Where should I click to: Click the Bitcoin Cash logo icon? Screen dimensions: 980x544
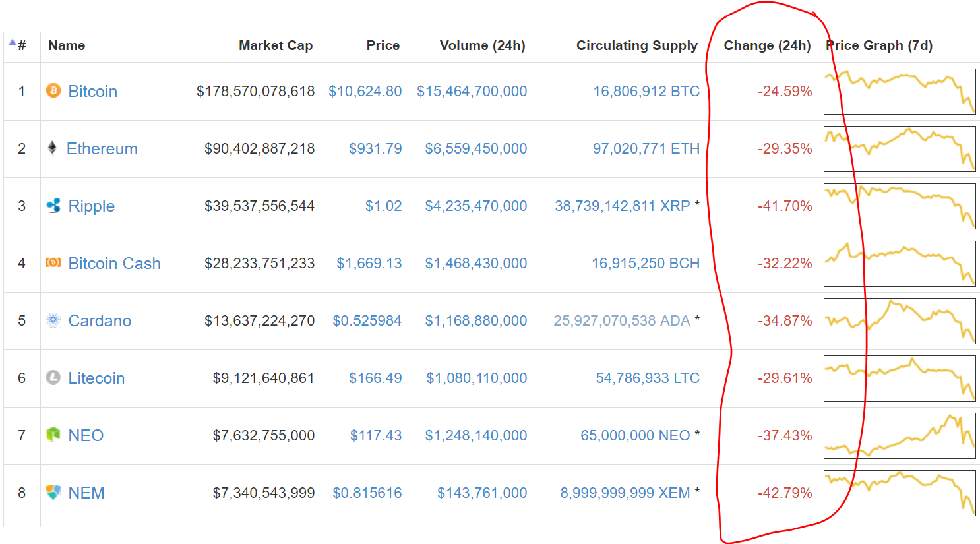point(53,262)
